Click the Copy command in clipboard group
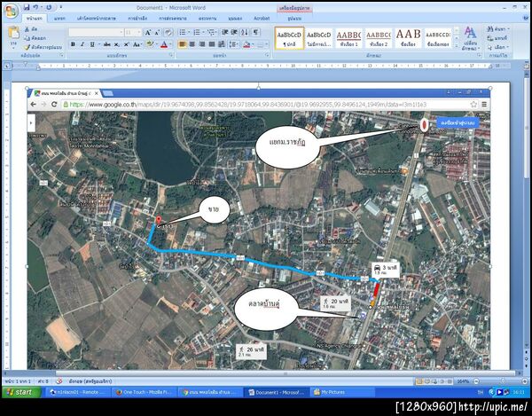532x416 pixels. pos(35,38)
